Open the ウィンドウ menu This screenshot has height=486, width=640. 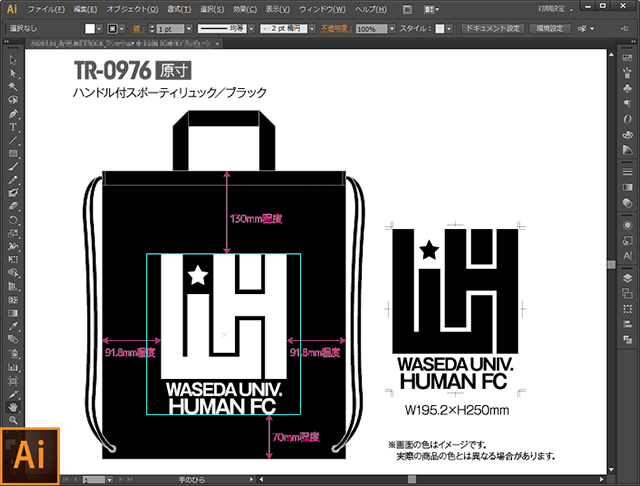(x=322, y=9)
